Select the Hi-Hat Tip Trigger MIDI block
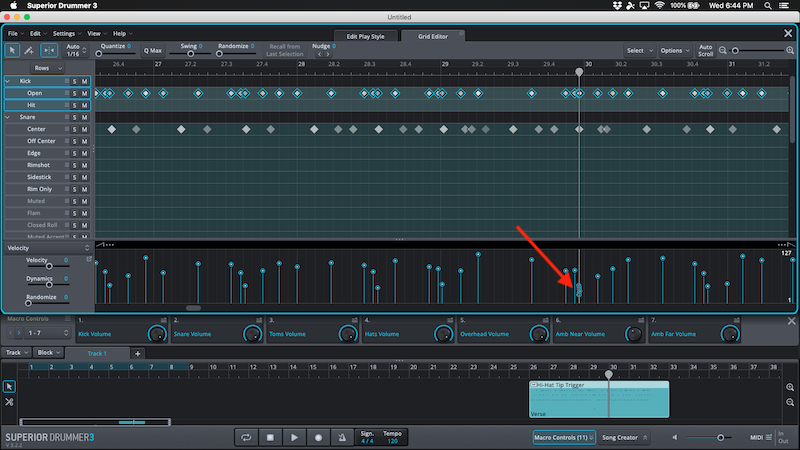 599,399
